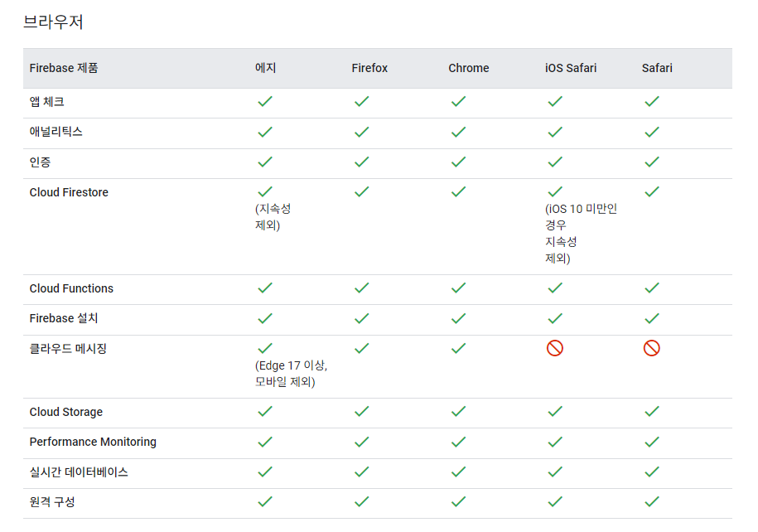
Task: Click the 앱 체크 Safari checkmark
Action: coord(652,102)
